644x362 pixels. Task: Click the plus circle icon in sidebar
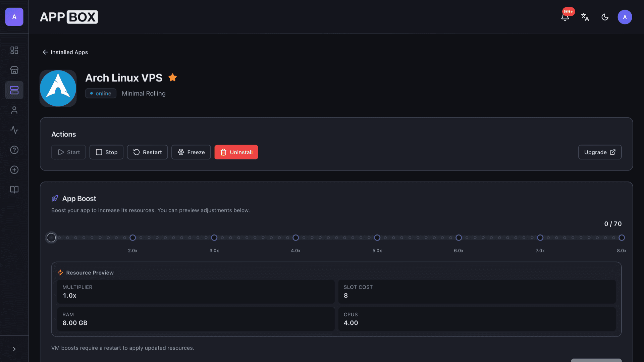click(x=14, y=170)
